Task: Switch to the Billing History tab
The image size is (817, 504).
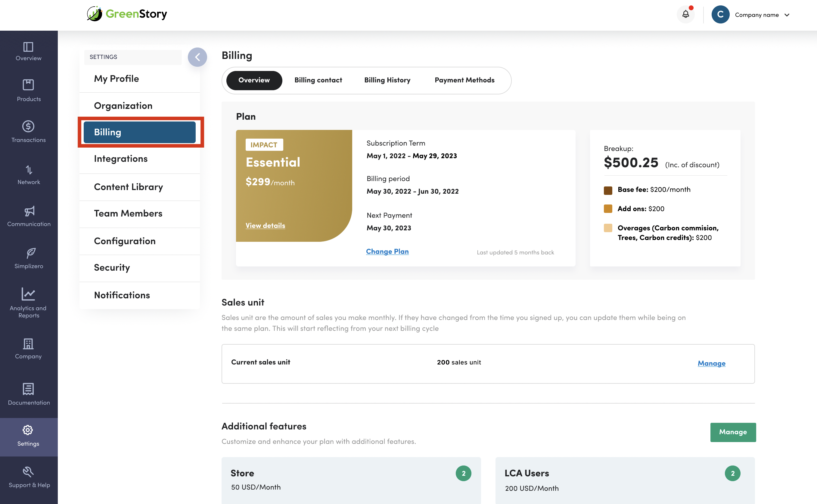Action: click(x=387, y=80)
